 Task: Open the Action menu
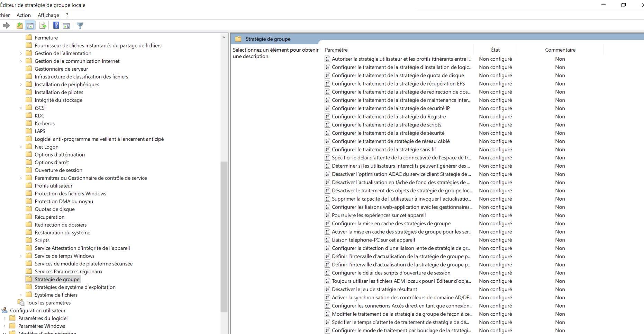[24, 15]
